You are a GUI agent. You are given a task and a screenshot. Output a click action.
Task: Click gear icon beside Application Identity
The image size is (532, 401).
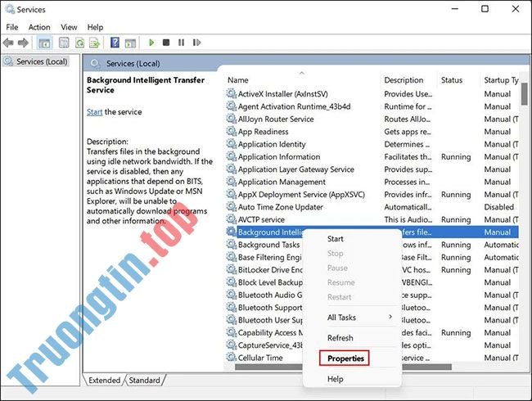click(x=232, y=144)
